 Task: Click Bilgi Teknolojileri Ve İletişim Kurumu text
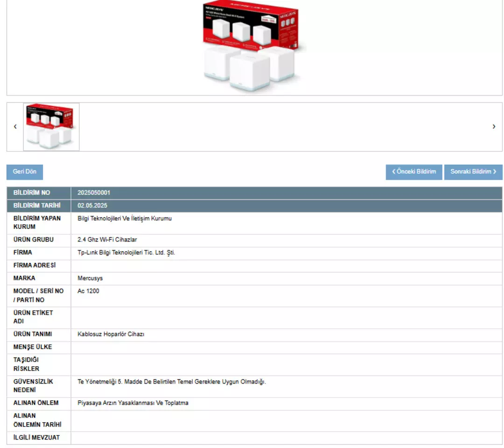tap(125, 218)
